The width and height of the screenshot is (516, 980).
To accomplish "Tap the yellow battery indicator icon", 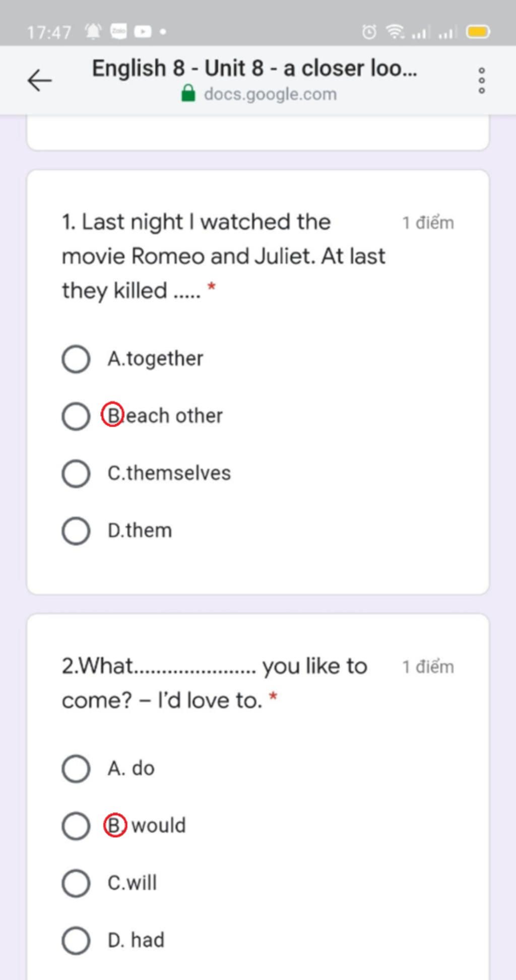I will click(478, 32).
